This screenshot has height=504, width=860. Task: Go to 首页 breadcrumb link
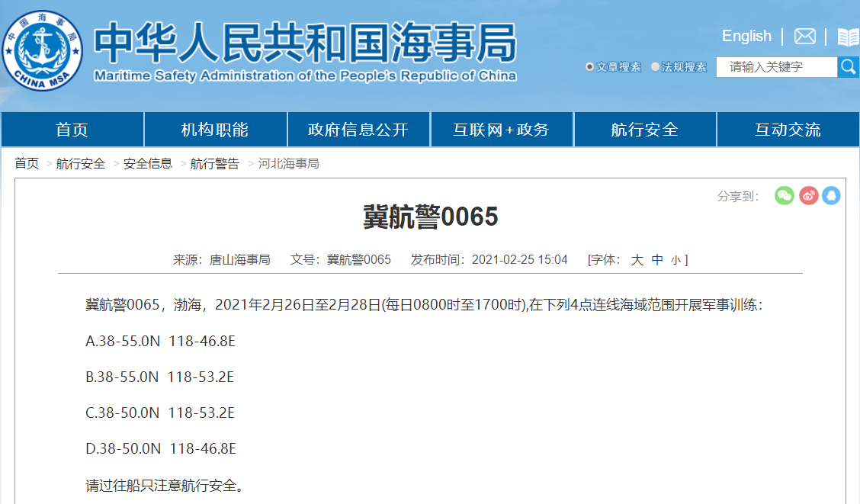coord(27,163)
